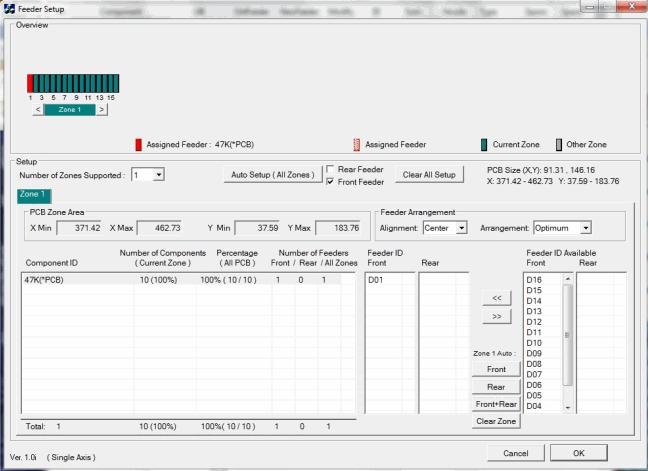Open the Number of Zones Supported dropdown
The width and height of the screenshot is (648, 471).
click(157, 175)
